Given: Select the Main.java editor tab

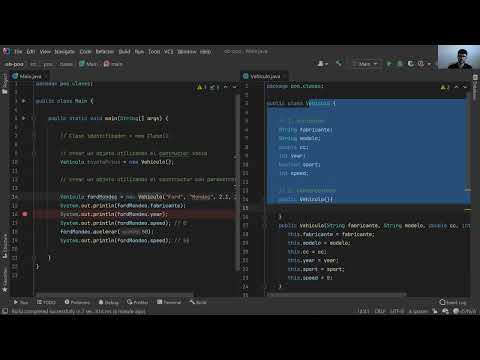Looking at the screenshot, I should point(30,76).
